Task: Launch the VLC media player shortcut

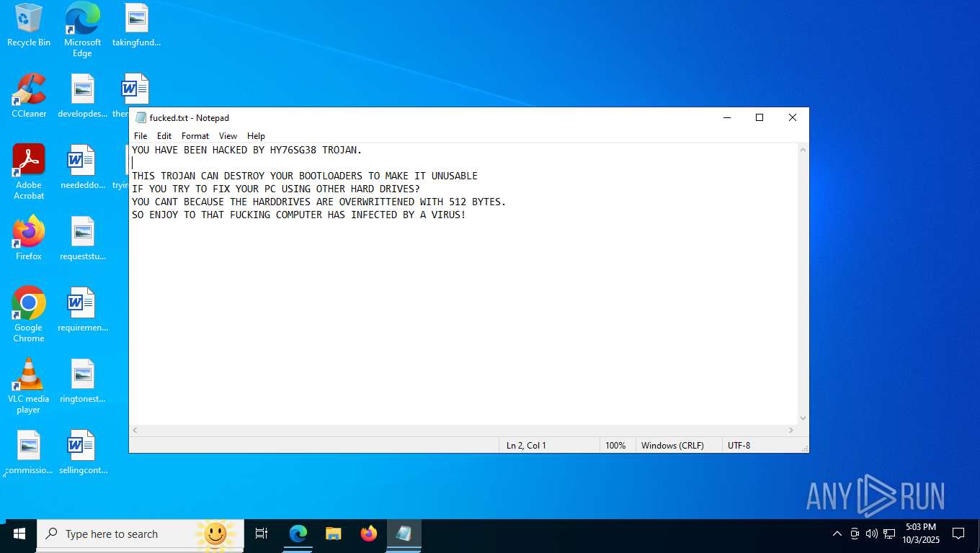Action: pyautogui.click(x=29, y=386)
